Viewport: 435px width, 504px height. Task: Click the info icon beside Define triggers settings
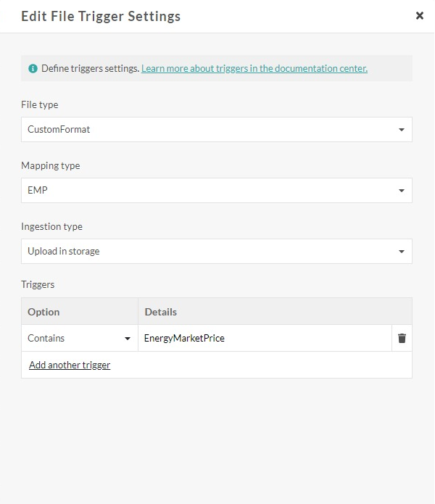[x=33, y=68]
